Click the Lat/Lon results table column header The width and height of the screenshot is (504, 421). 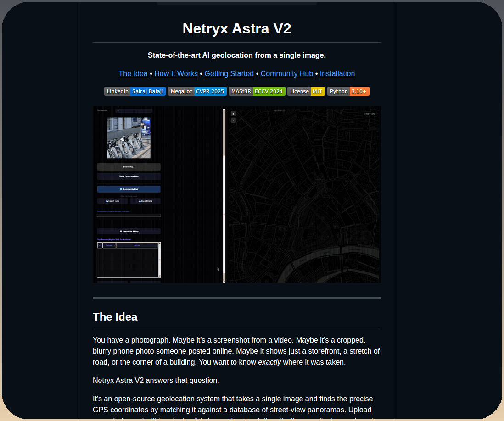click(137, 245)
